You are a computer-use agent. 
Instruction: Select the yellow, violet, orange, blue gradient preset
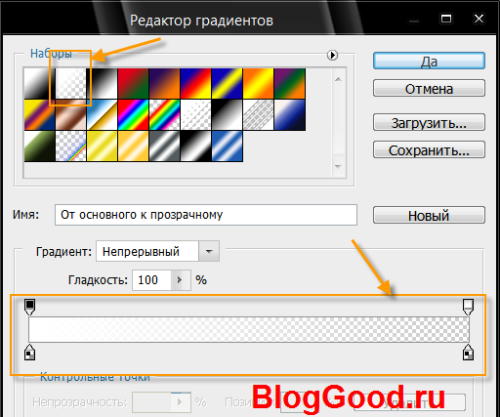40,115
